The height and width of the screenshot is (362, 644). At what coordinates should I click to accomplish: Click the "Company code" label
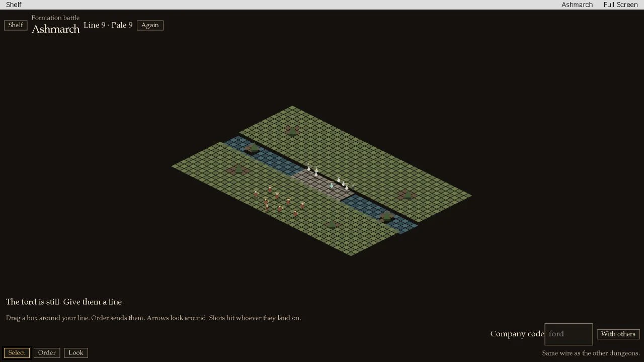517,334
